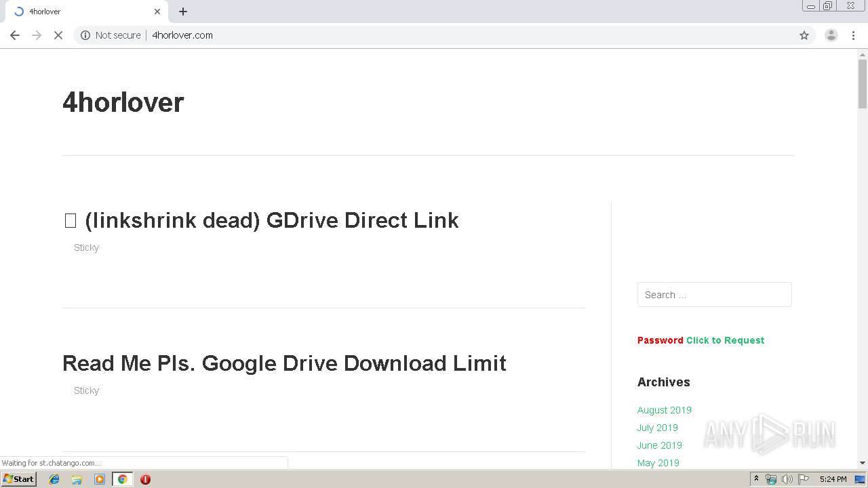Open the Windows Start menu
The height and width of the screenshot is (488, 868).
click(19, 479)
